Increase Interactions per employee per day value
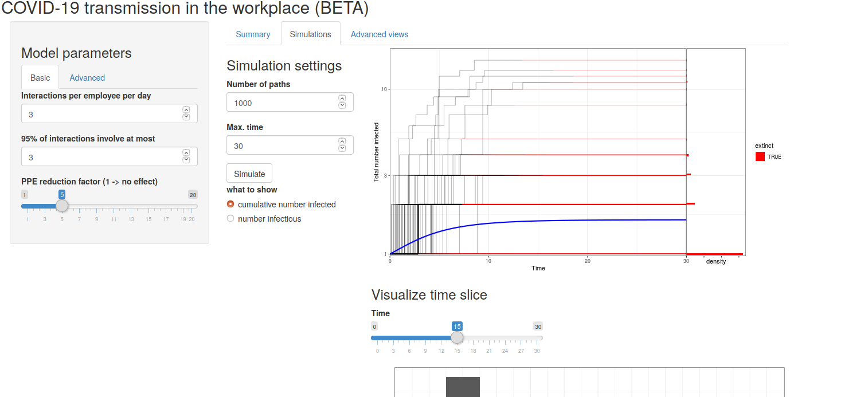This screenshot has width=868, height=397. [x=186, y=110]
